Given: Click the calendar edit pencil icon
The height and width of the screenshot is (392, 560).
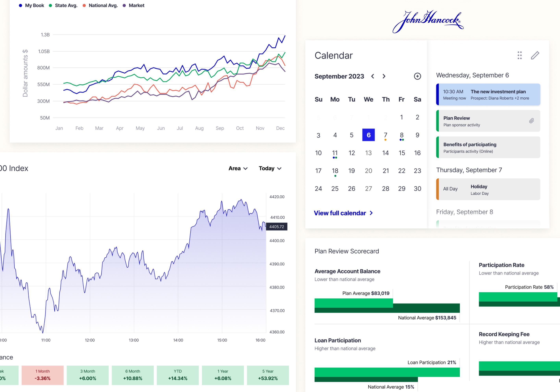Looking at the screenshot, I should pyautogui.click(x=535, y=55).
